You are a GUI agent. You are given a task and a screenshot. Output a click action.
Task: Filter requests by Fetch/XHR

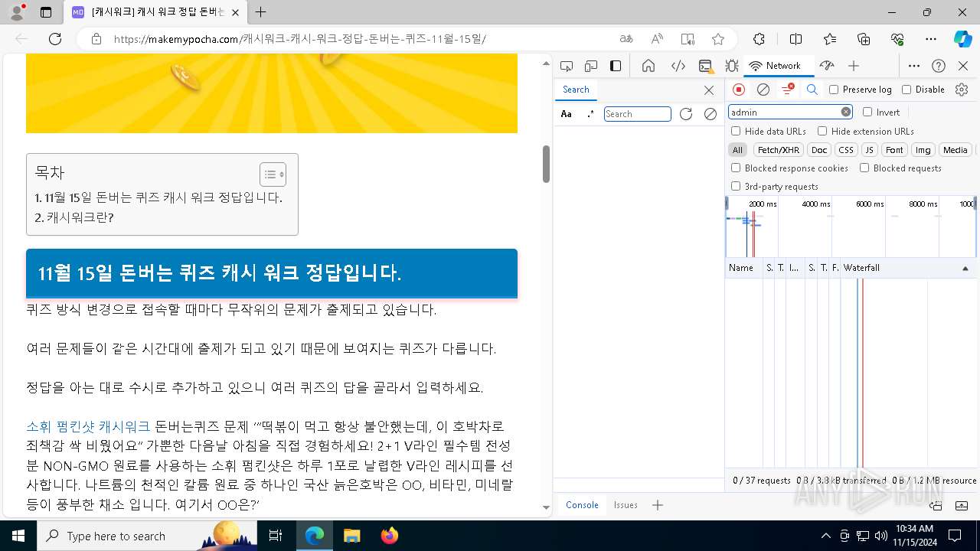tap(778, 150)
